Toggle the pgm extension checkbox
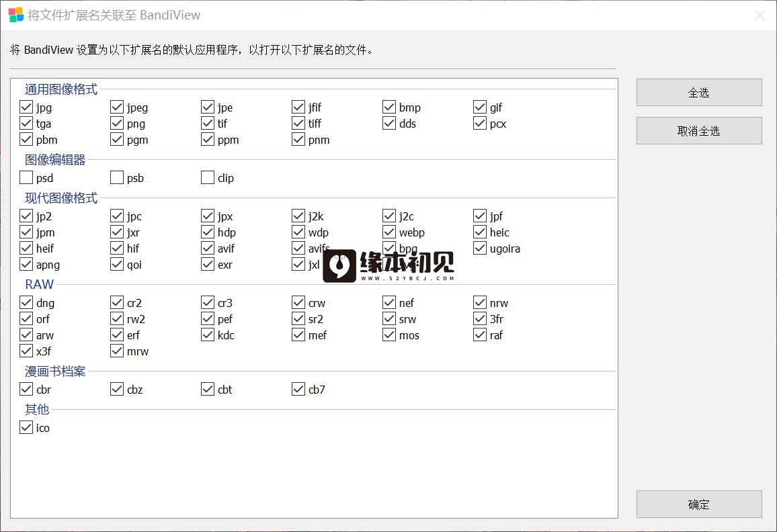The width and height of the screenshot is (777, 532). click(117, 139)
